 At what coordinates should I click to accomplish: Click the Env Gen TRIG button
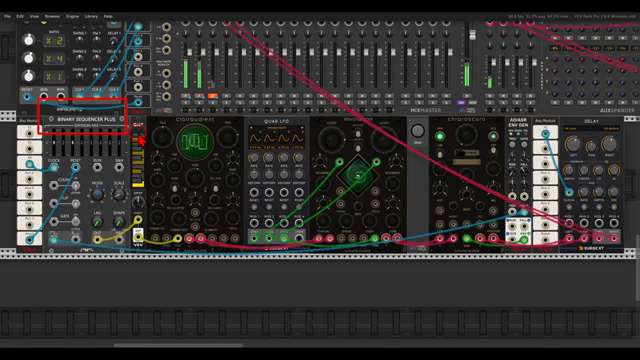512,145
